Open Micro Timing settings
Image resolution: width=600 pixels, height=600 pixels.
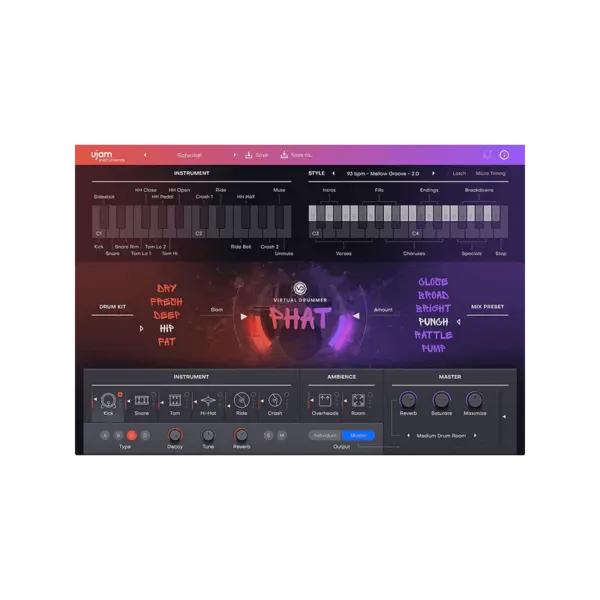coord(490,173)
